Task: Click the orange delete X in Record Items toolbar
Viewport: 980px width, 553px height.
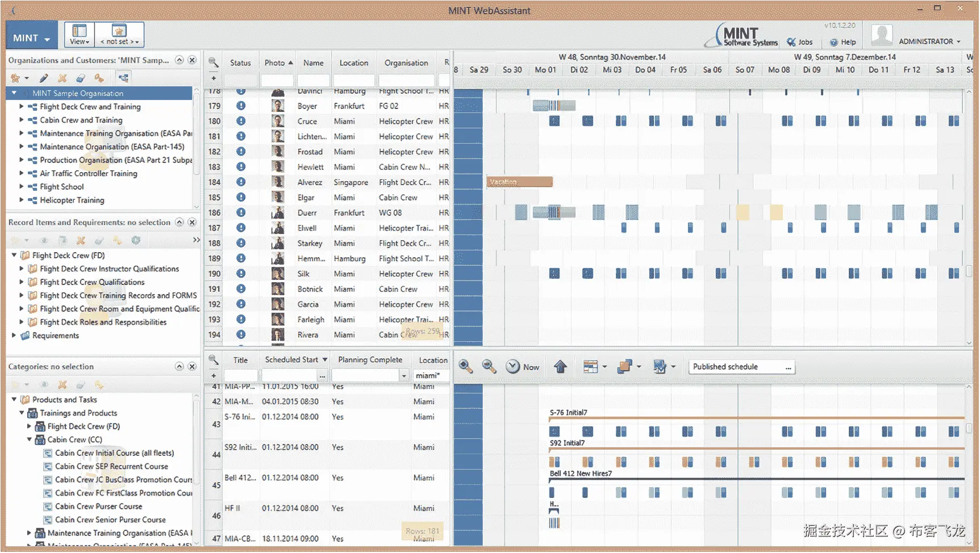Action: (81, 240)
